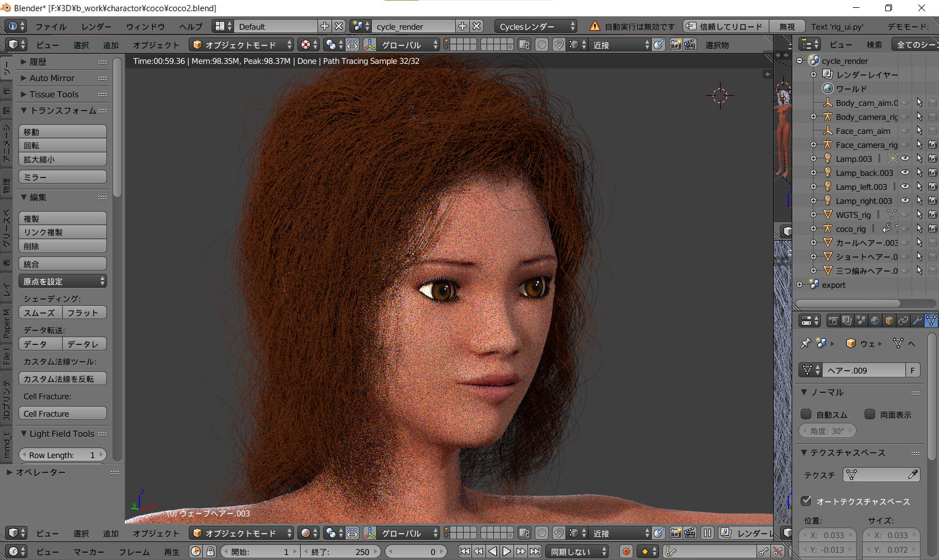Open the ファイル menu

tap(50, 26)
